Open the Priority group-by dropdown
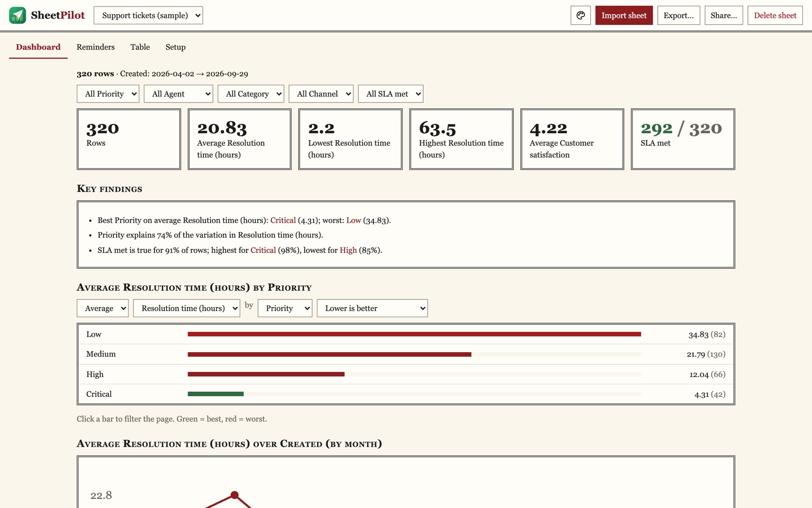 (x=285, y=308)
